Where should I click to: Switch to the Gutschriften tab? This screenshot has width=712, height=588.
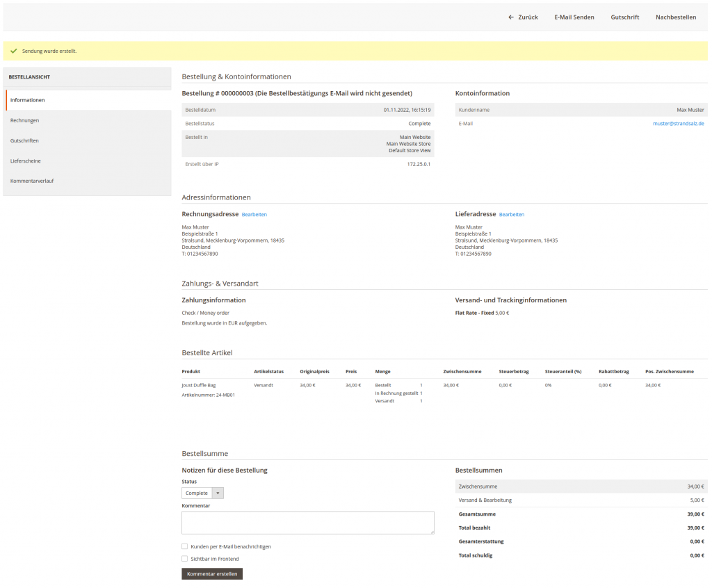[x=25, y=140]
